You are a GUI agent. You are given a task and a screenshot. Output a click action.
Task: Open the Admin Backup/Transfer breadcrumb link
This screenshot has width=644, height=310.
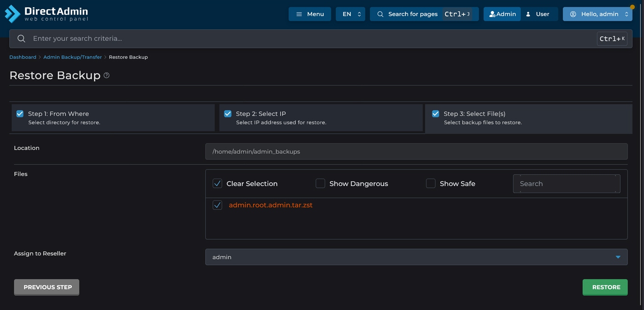click(72, 57)
